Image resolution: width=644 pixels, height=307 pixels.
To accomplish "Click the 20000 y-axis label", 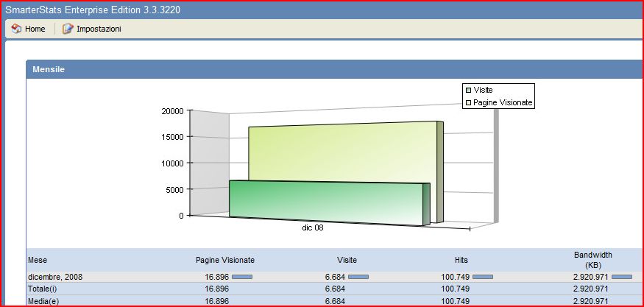I will coord(171,111).
